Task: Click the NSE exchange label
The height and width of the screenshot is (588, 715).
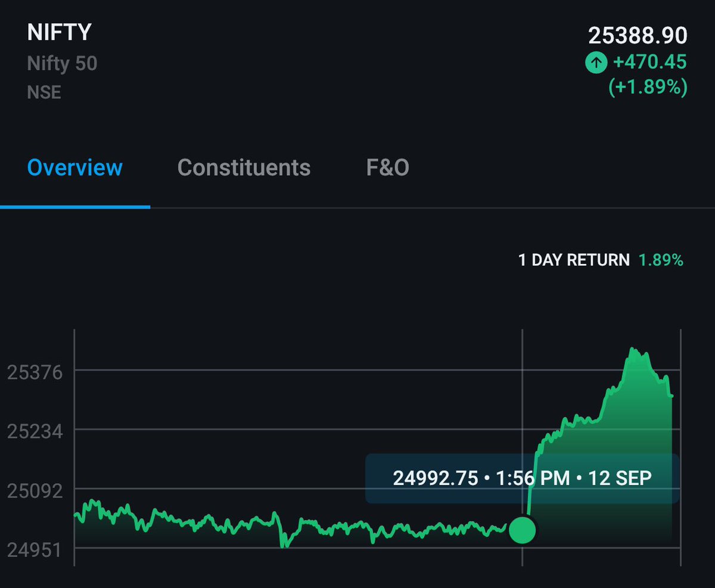Action: [x=44, y=92]
